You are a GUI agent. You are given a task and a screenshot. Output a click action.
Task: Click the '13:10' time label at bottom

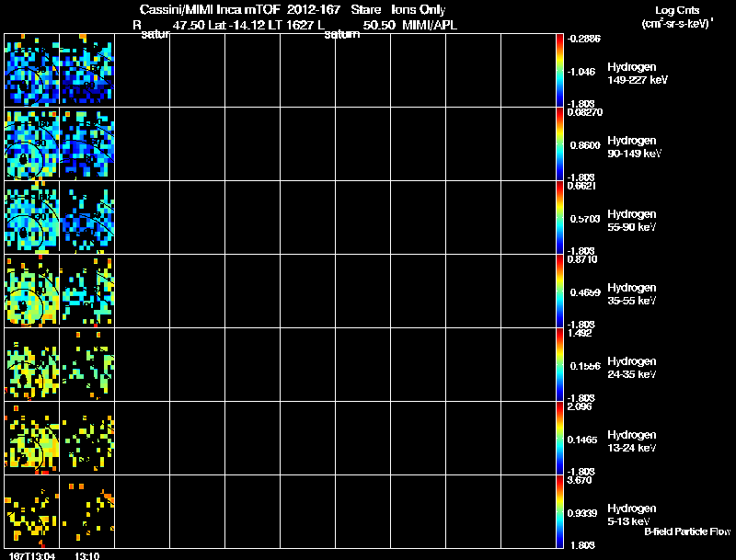[87, 556]
